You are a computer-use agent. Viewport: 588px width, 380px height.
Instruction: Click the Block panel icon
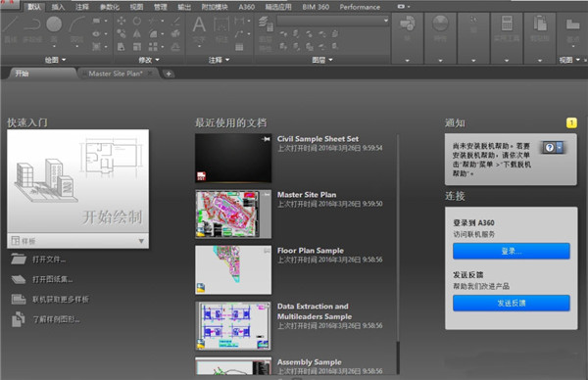pos(408,24)
